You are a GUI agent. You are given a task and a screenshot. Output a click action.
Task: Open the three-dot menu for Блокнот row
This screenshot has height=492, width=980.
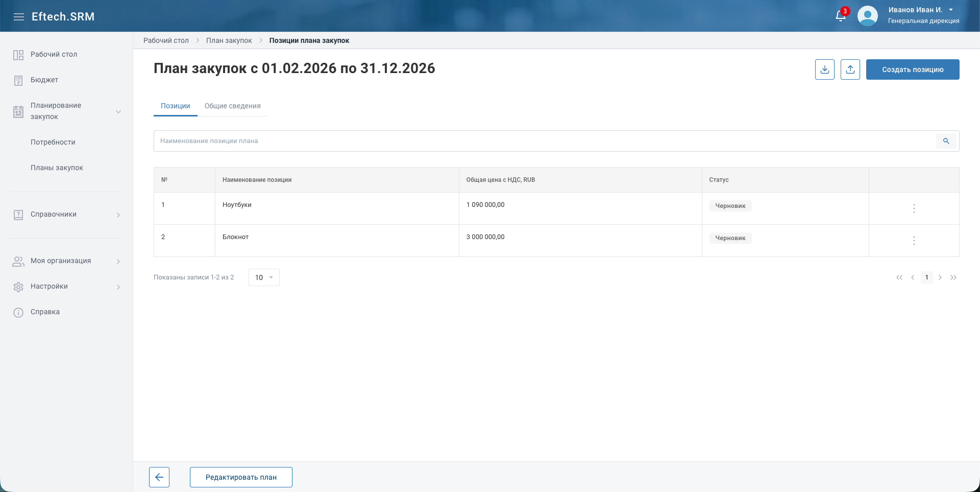(914, 241)
